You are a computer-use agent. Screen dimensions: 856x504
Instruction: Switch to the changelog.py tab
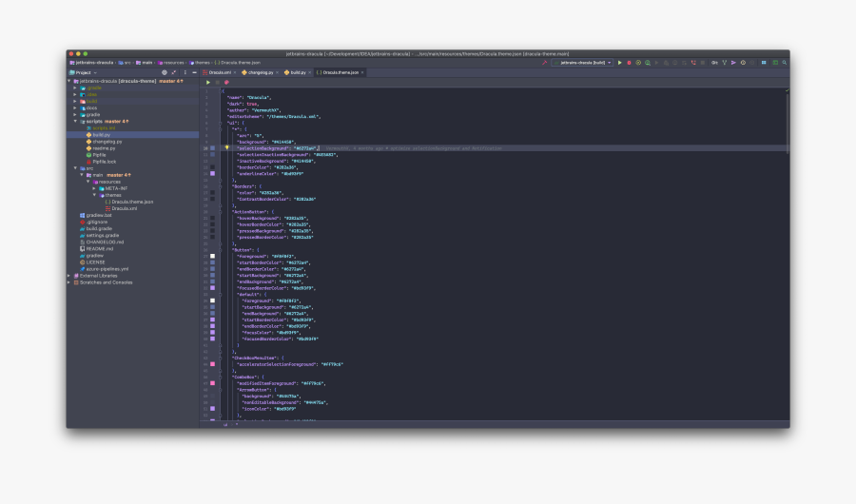click(258, 72)
